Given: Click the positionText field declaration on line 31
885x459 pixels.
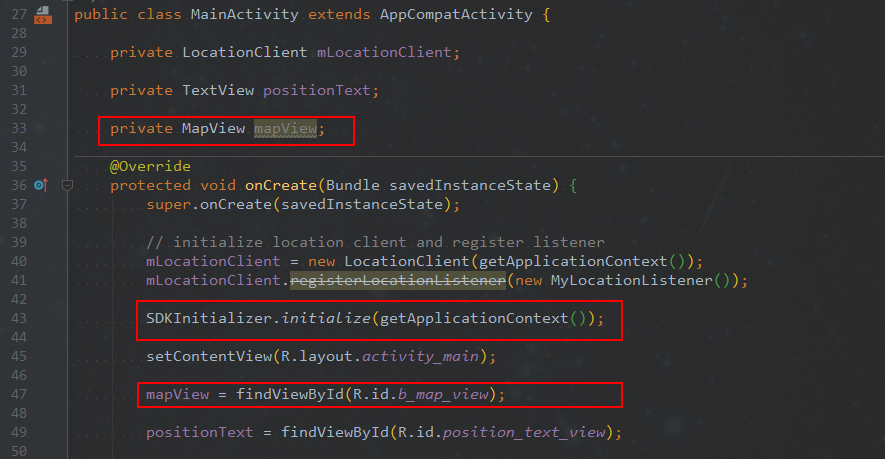Looking at the screenshot, I should (x=317, y=90).
